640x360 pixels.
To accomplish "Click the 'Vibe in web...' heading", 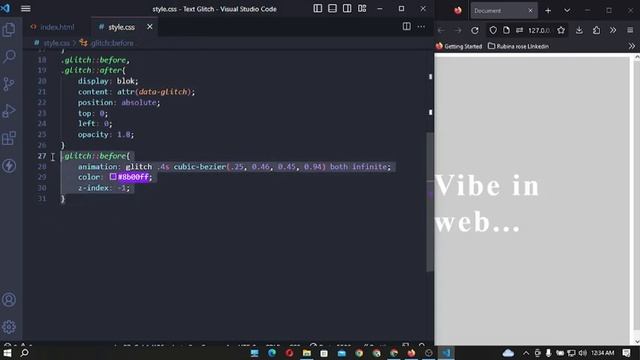I will click(x=487, y=203).
